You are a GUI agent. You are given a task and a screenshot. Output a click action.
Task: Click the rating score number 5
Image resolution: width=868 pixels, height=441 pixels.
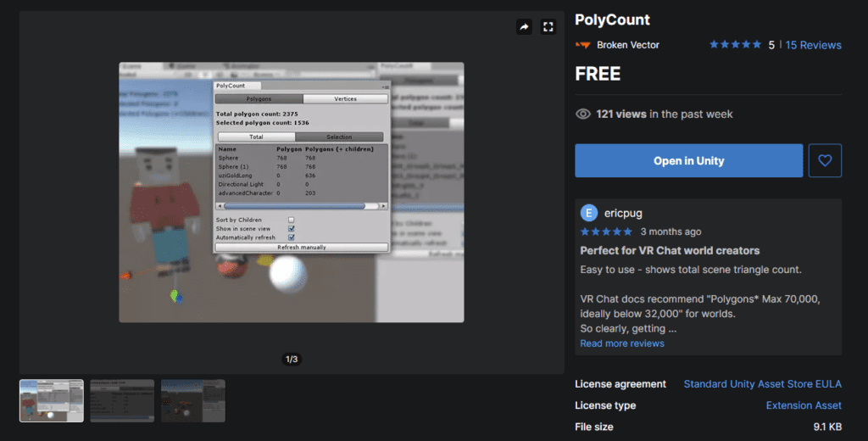point(771,46)
